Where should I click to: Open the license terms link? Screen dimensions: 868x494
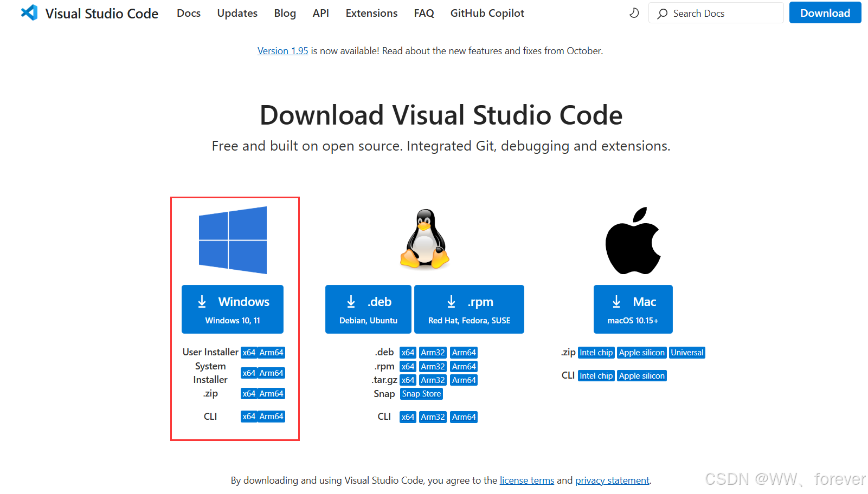[x=526, y=480]
